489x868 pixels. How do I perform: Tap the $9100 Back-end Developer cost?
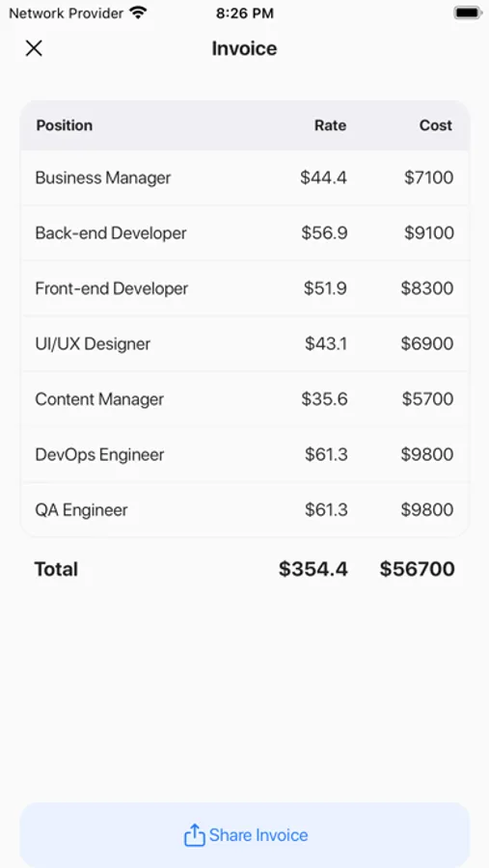click(x=429, y=233)
